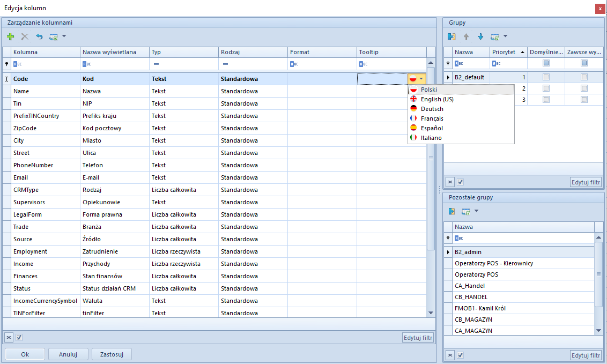Click the columns table vertical scrollbar thumb

point(431,159)
